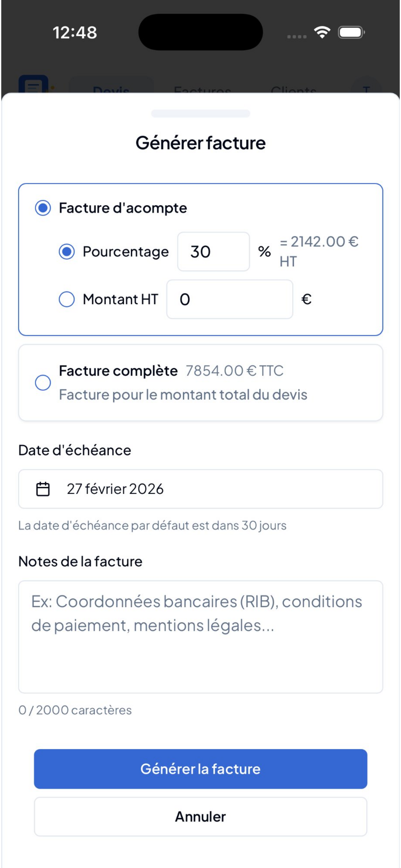This screenshot has height=868, width=401.
Task: Tap the Wi-Fi status icon
Action: (322, 32)
